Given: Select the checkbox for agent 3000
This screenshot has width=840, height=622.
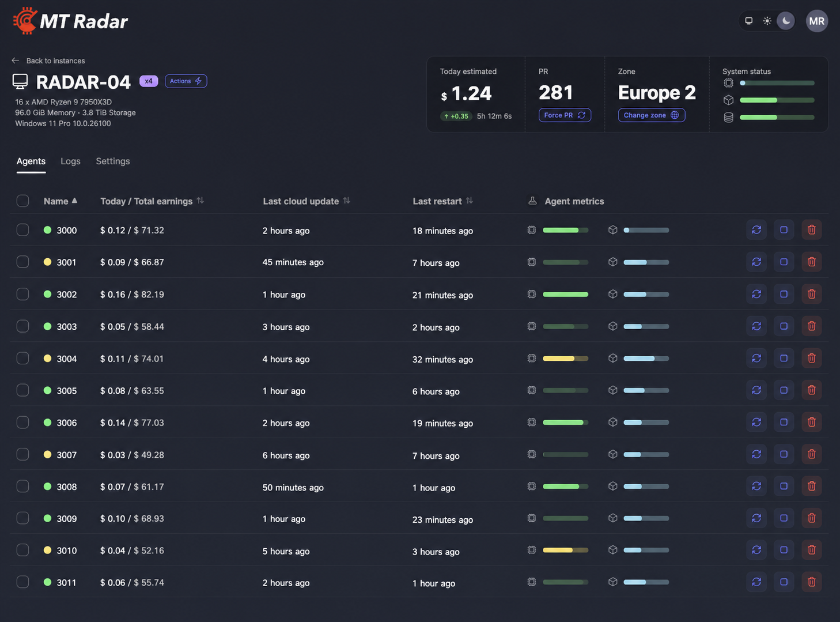Looking at the screenshot, I should click(22, 229).
